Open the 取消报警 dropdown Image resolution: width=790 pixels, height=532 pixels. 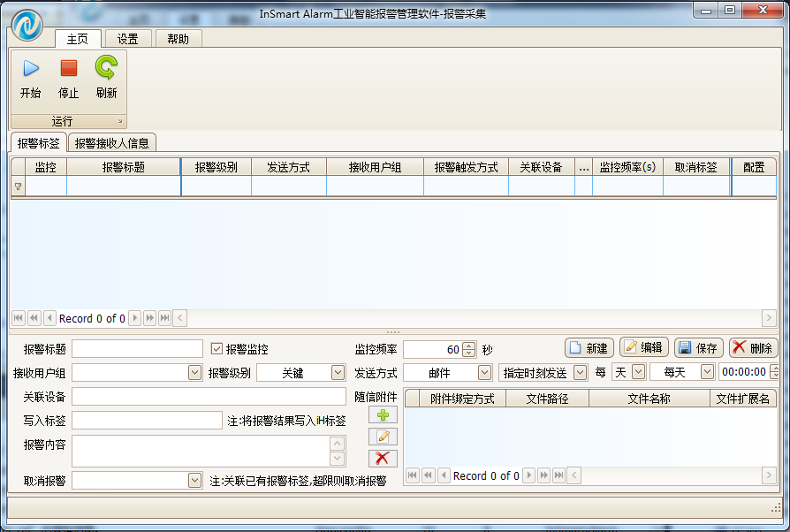(x=195, y=480)
